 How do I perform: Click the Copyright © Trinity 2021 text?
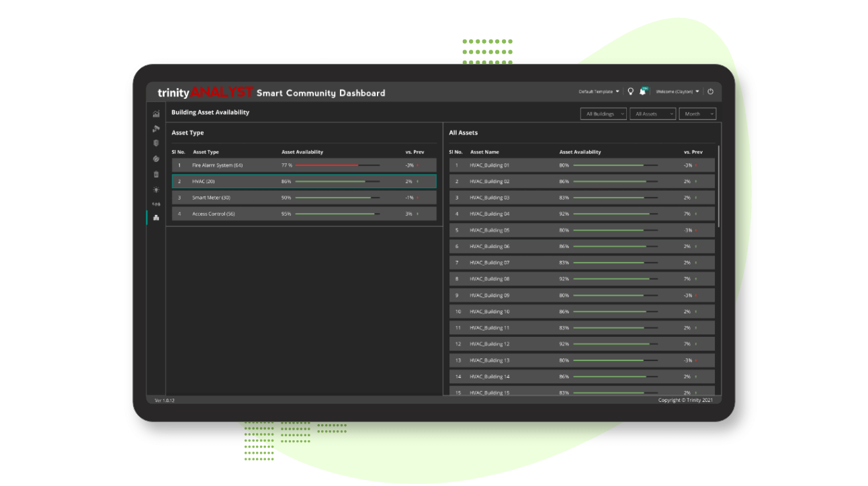[685, 400]
